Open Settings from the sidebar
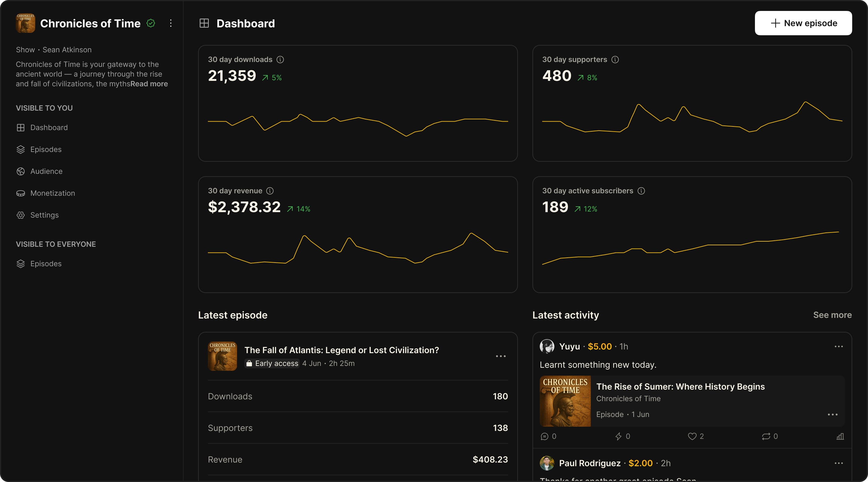This screenshot has width=868, height=482. pos(44,215)
